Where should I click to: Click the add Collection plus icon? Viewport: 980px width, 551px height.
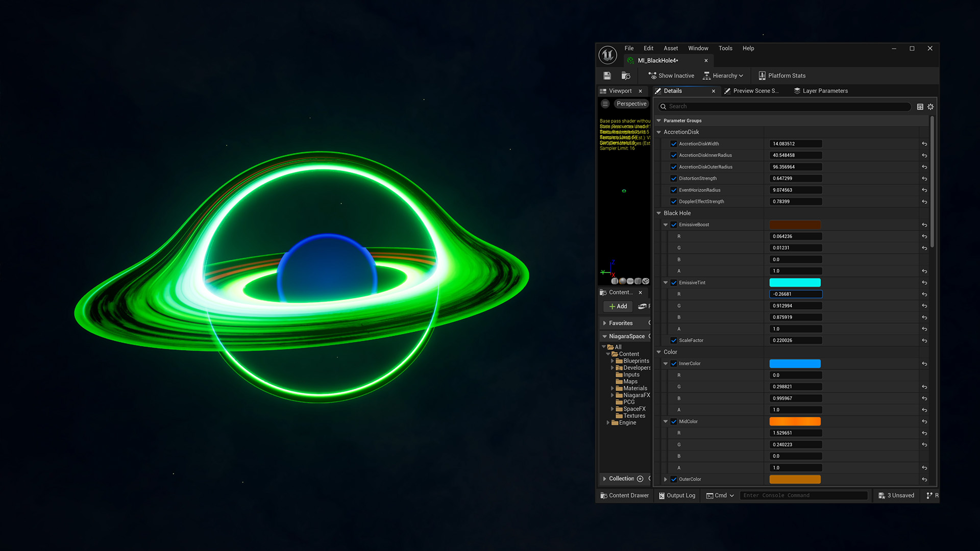[x=640, y=479]
